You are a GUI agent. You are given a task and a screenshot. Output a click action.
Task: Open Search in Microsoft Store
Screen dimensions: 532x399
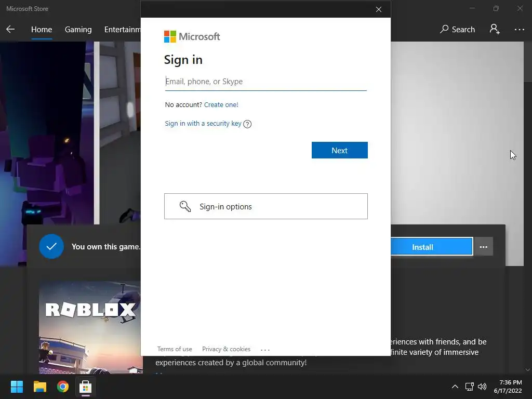click(x=457, y=30)
